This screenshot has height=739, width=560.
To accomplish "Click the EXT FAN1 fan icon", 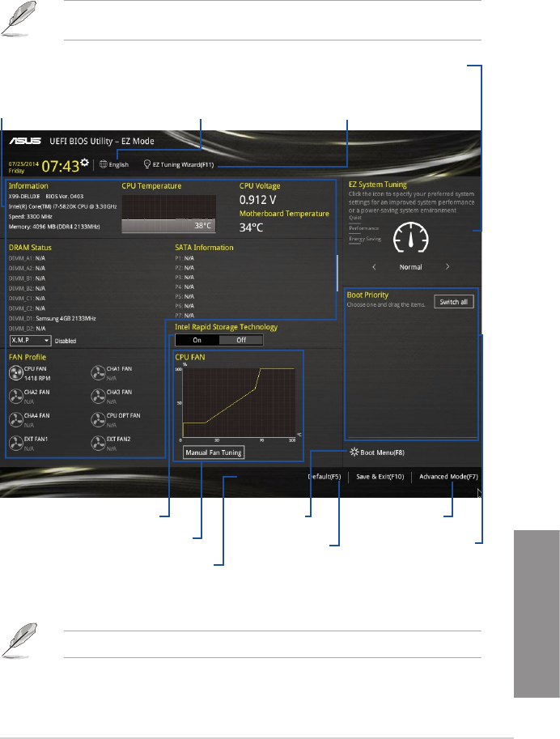I will point(16,444).
